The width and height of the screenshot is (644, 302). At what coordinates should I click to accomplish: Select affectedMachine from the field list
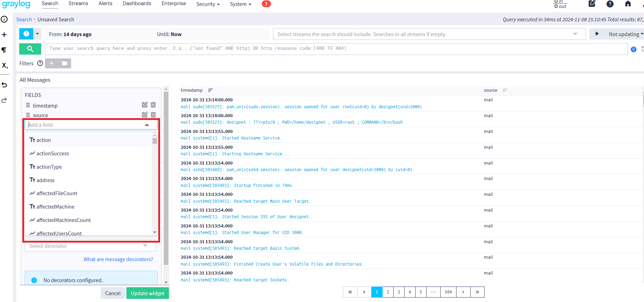[x=55, y=206]
